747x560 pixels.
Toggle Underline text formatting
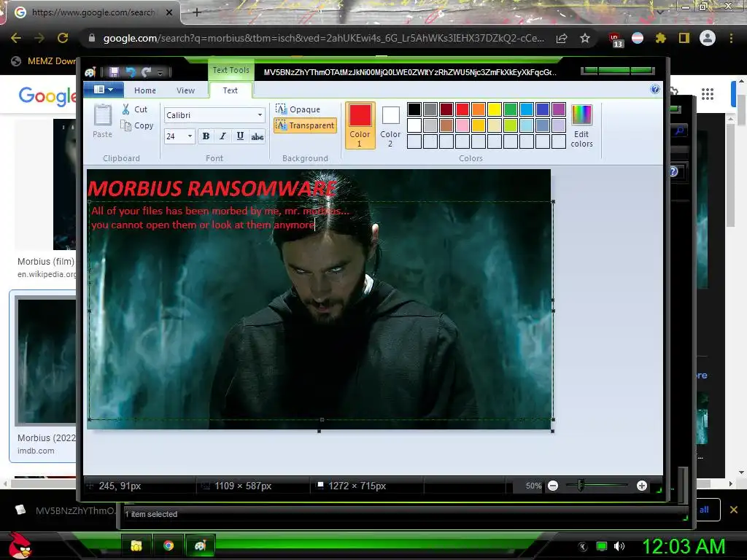(x=240, y=136)
